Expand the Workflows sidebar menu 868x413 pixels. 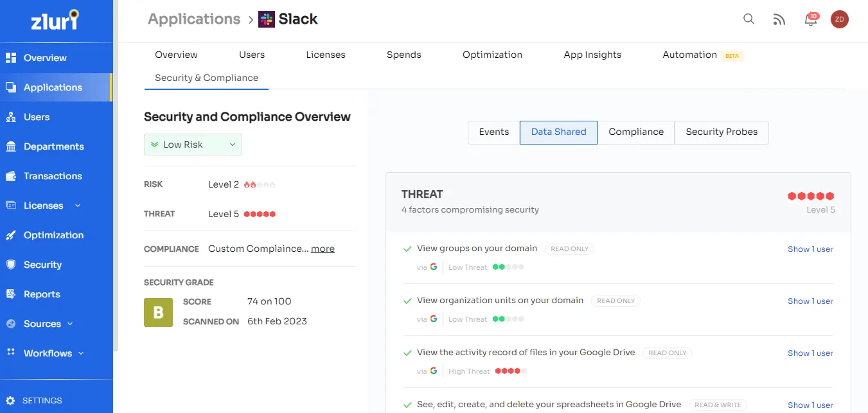81,353
